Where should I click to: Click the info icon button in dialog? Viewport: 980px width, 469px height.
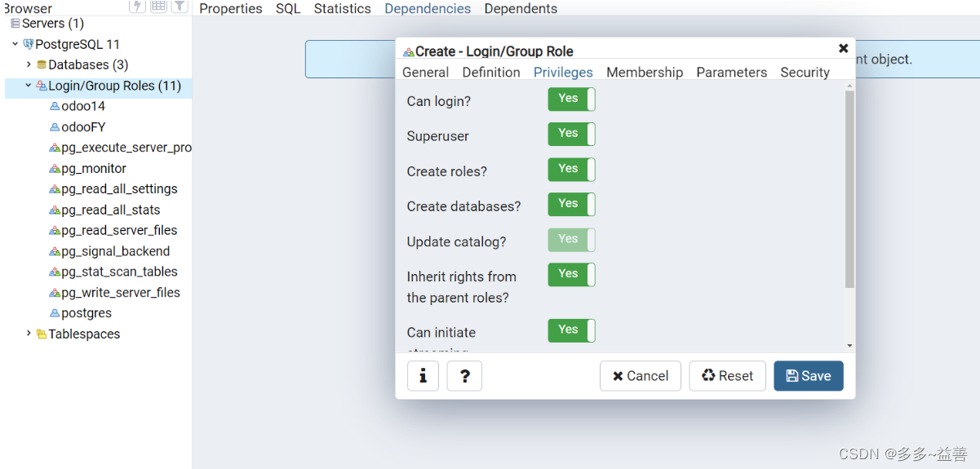[x=423, y=376]
